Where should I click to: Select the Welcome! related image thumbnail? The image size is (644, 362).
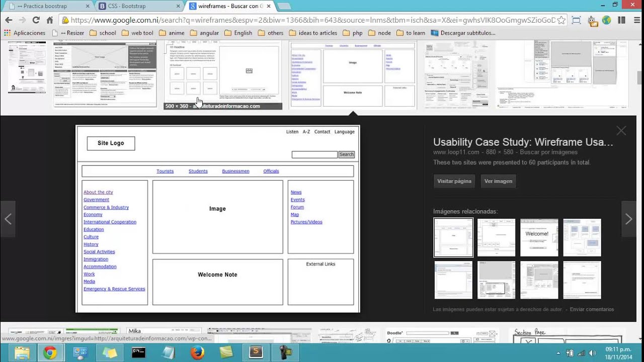pos(539,238)
